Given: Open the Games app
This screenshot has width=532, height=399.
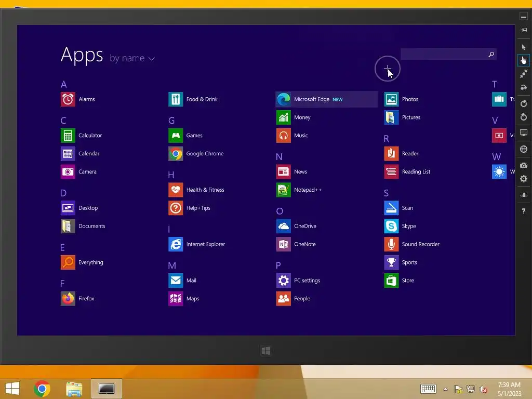Looking at the screenshot, I should tap(185, 136).
